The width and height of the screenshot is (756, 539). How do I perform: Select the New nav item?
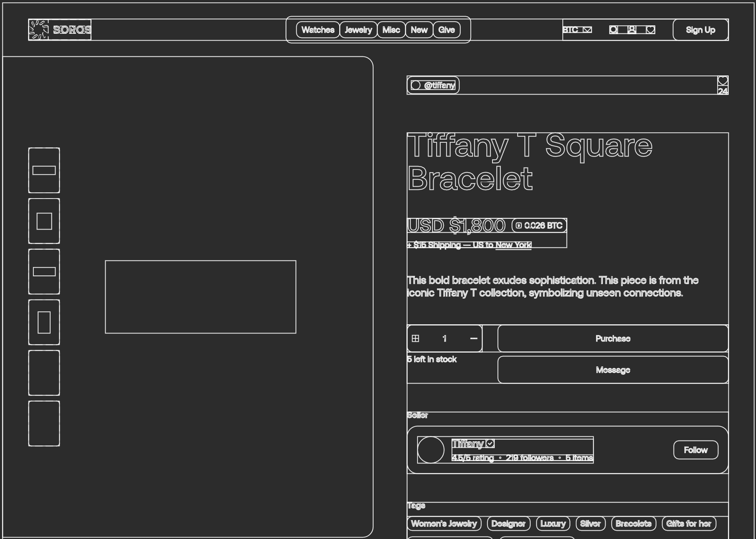419,30
